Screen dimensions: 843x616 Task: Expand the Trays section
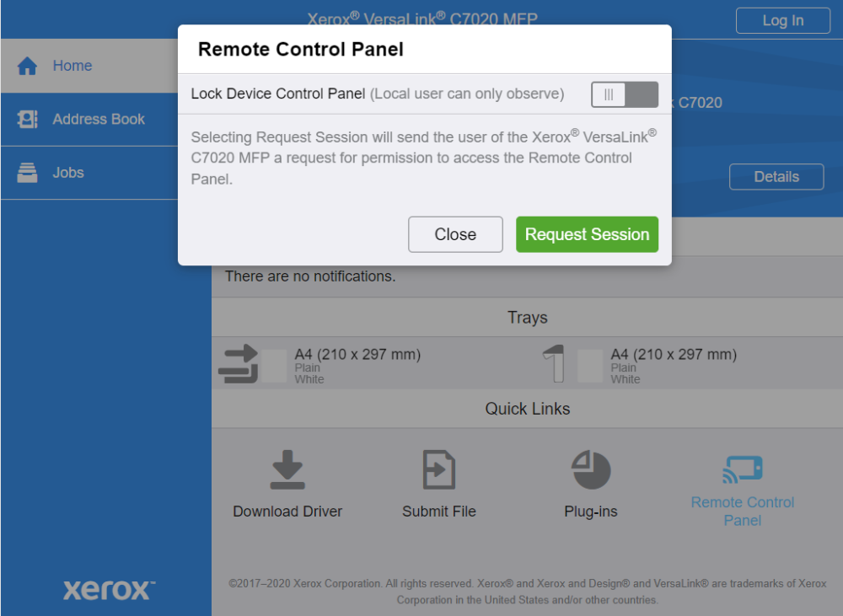[527, 317]
